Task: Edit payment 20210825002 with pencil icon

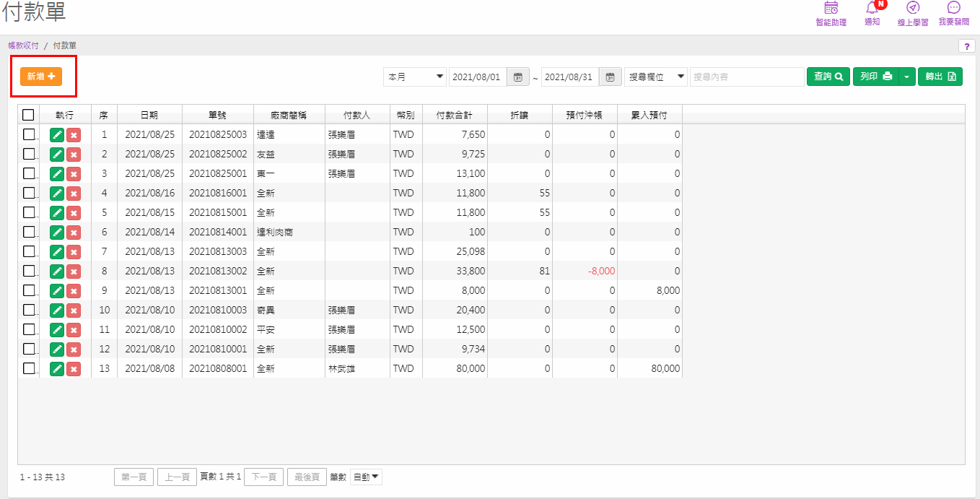Action: (x=57, y=155)
